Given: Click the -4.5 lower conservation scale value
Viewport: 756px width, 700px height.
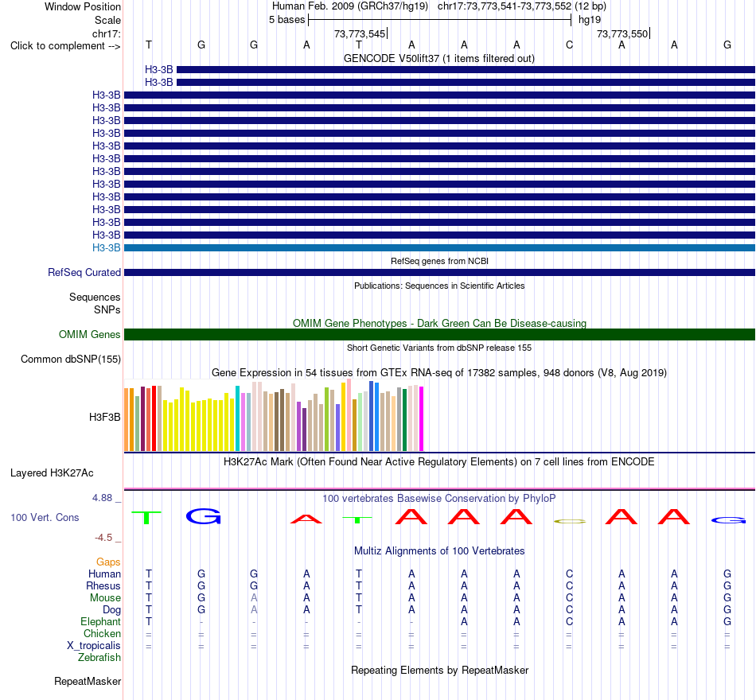Looking at the screenshot, I should coord(103,538).
